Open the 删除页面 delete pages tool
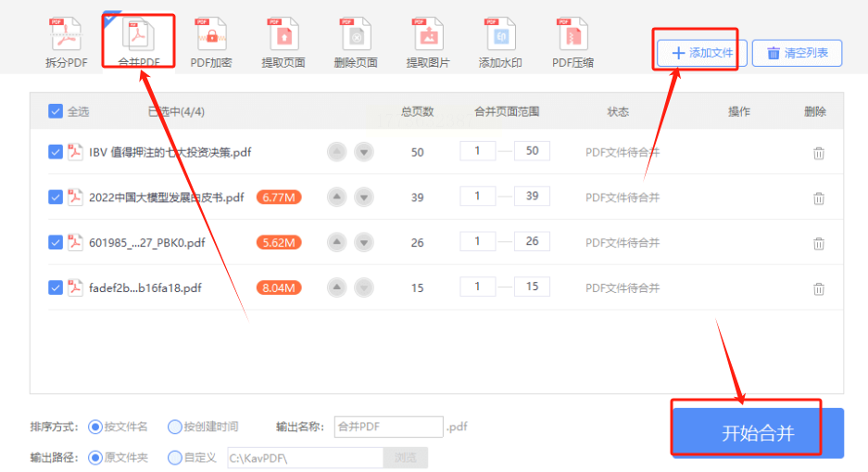Image resolution: width=868 pixels, height=472 pixels. coord(356,44)
